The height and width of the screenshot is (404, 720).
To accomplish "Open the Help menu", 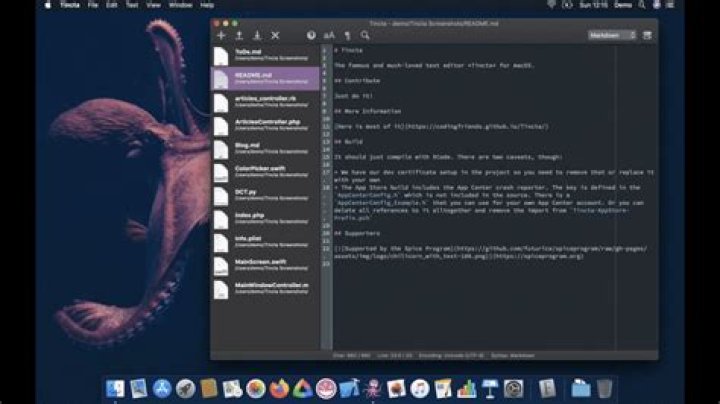I will pos(207,5).
